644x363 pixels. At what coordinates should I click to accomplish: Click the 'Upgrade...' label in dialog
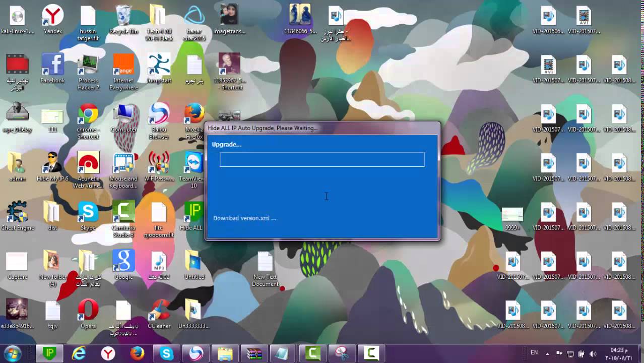pyautogui.click(x=226, y=145)
